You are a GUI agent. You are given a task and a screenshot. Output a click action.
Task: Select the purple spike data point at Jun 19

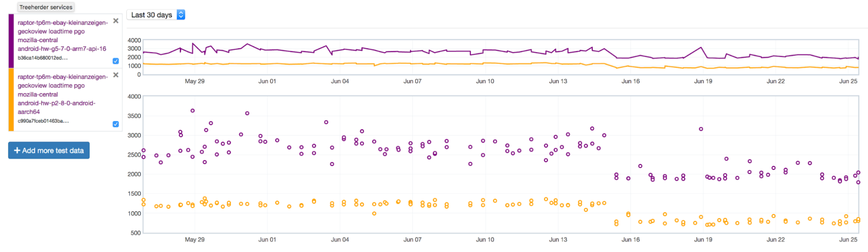pyautogui.click(x=701, y=129)
